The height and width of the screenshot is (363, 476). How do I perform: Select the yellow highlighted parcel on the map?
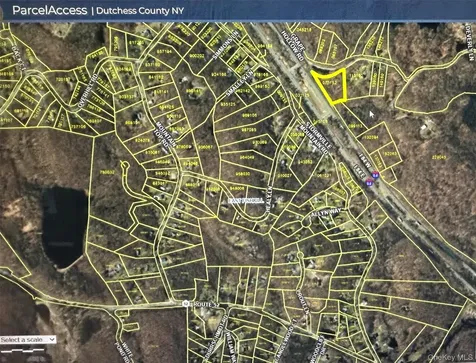330,86
